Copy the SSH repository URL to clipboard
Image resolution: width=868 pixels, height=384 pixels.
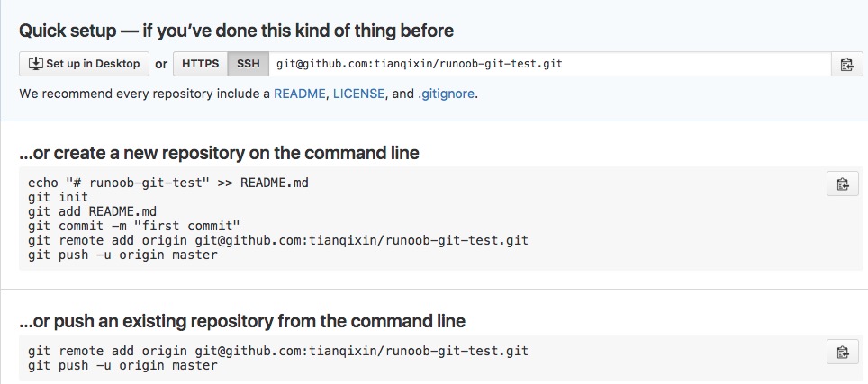tap(846, 64)
